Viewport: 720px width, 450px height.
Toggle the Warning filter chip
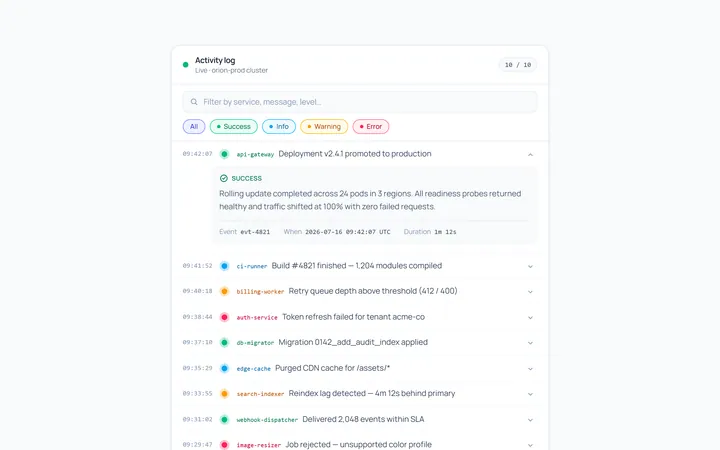click(324, 126)
